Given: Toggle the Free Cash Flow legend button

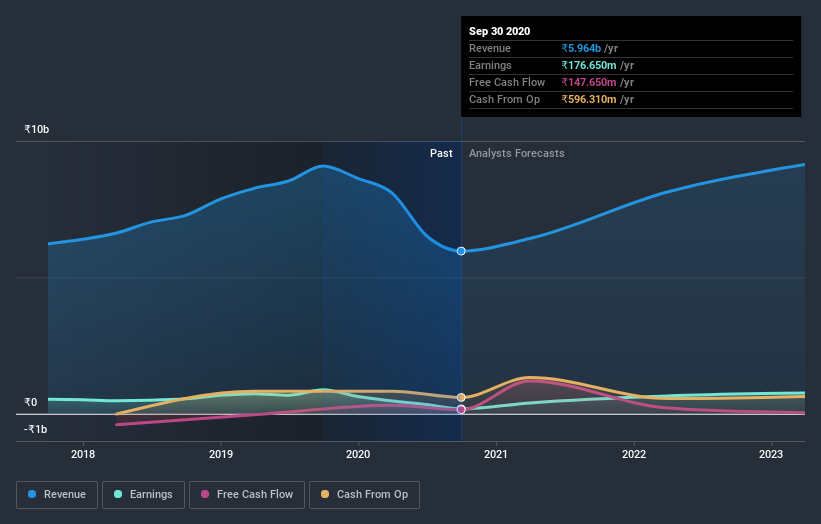Looking at the screenshot, I should click(x=247, y=495).
